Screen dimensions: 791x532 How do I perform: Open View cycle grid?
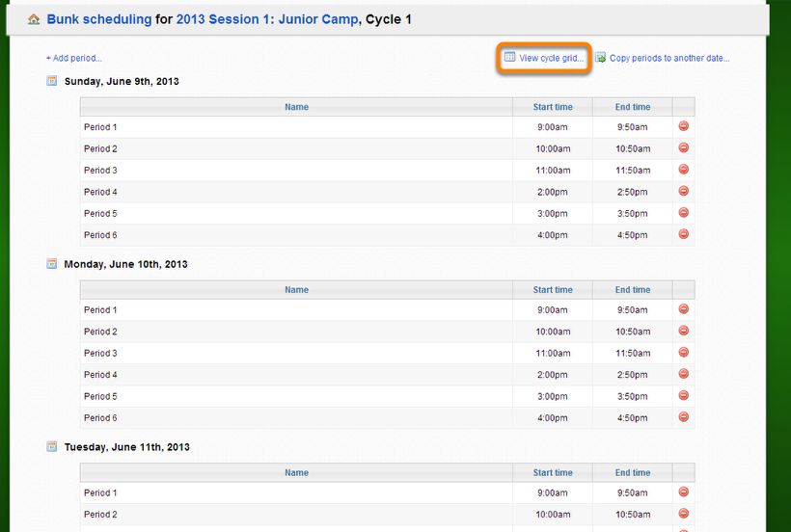(551, 59)
